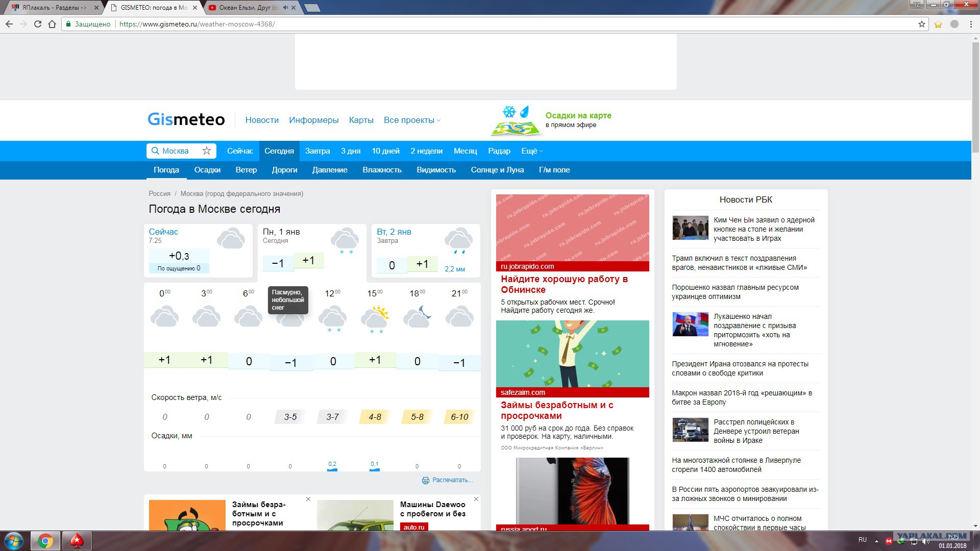Switch to the Завтра forecast tab
Viewport: 980px width, 551px height.
click(x=317, y=151)
